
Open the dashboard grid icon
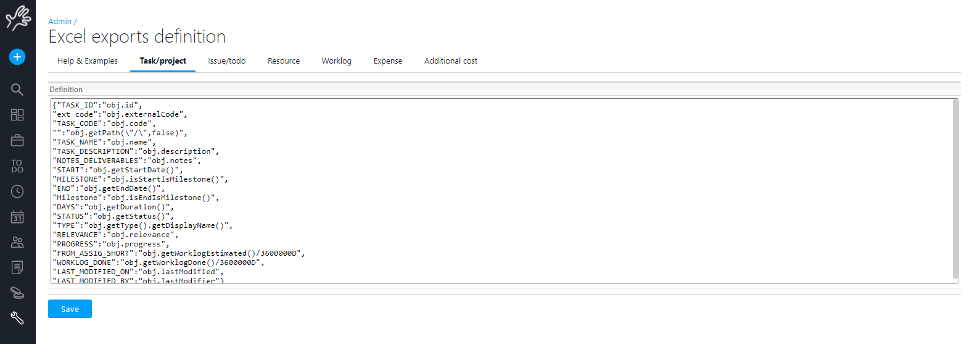click(x=17, y=115)
